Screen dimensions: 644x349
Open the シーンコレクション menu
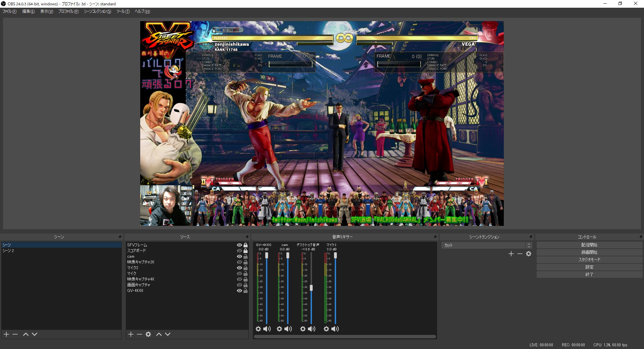click(x=97, y=11)
